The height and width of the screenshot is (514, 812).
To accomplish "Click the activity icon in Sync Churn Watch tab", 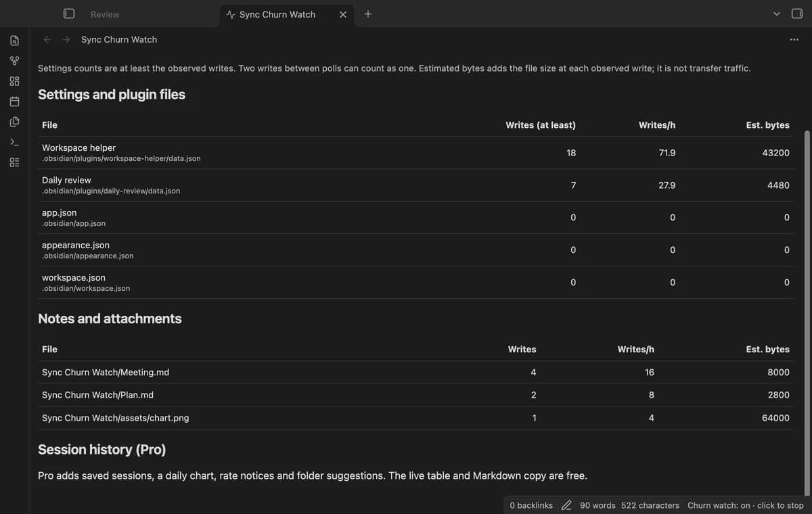I will (x=231, y=14).
